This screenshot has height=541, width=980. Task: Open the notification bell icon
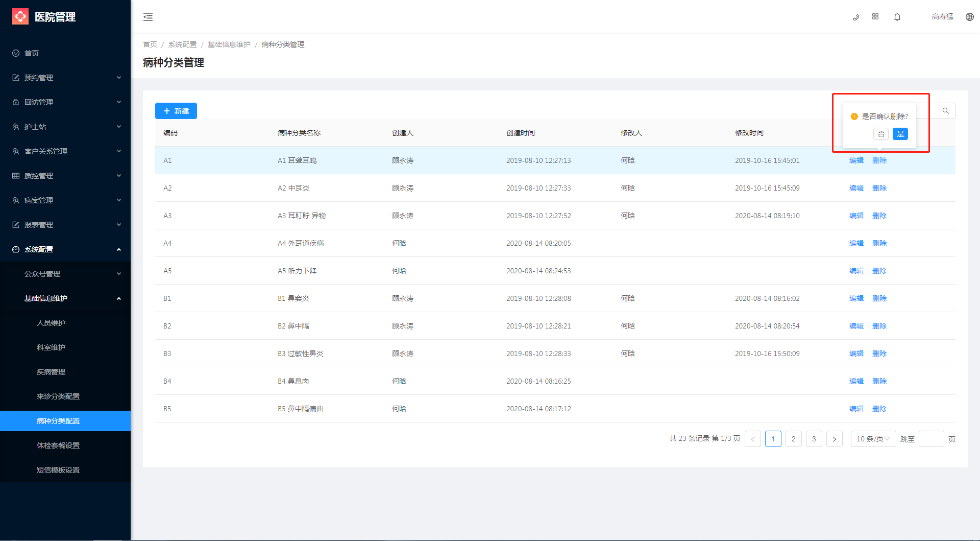(897, 17)
